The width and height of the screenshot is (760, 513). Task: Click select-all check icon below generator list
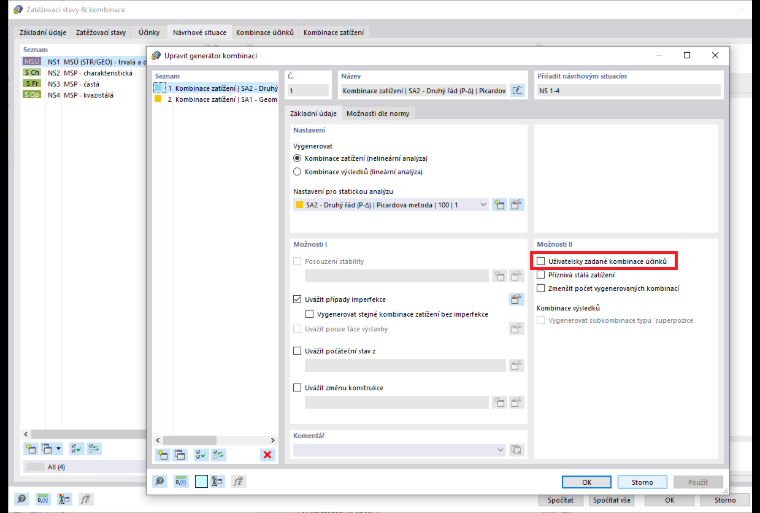click(x=201, y=455)
